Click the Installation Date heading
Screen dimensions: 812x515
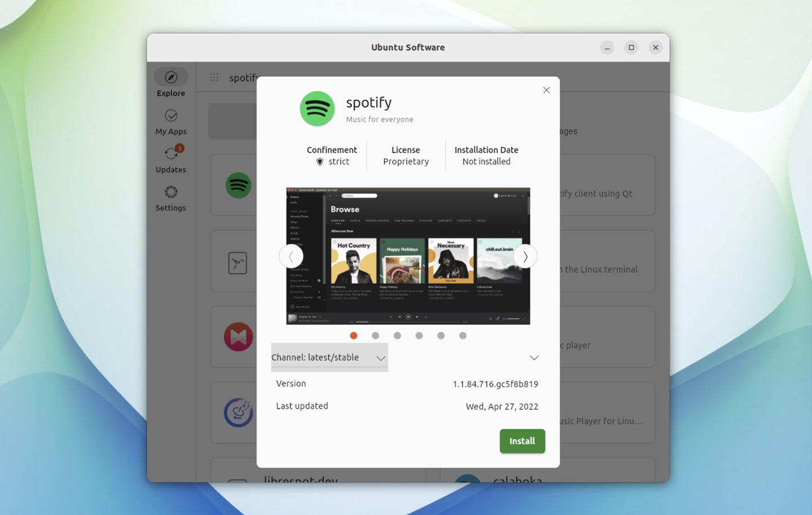pos(487,150)
